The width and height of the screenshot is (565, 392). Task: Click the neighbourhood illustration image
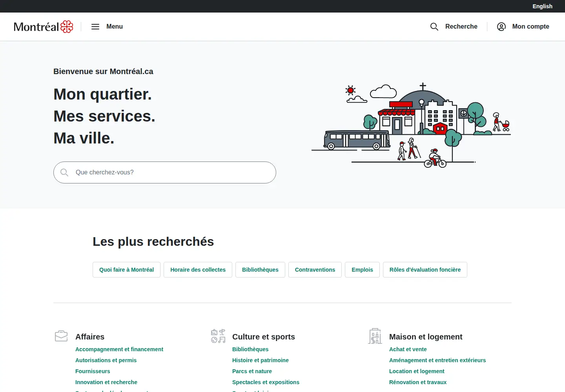(x=411, y=125)
